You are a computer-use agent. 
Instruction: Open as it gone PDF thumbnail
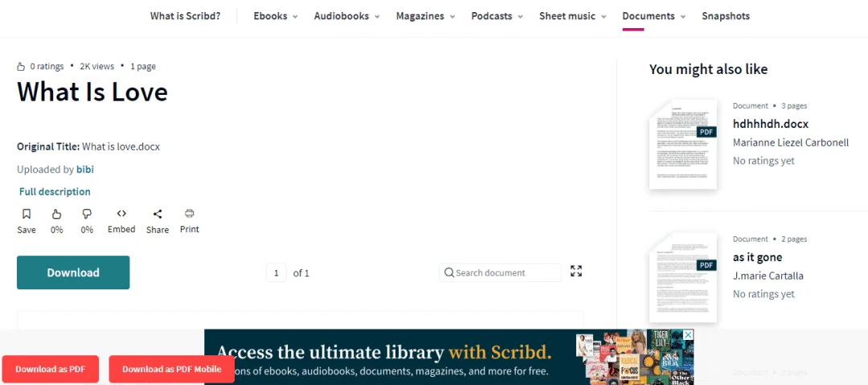coord(683,278)
